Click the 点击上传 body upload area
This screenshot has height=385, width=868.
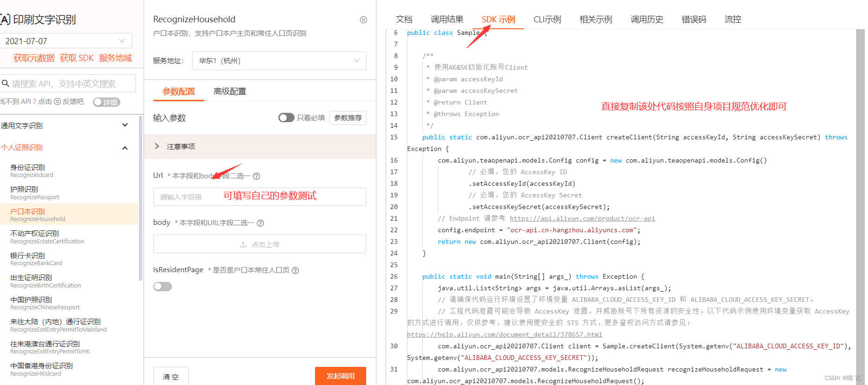point(260,244)
